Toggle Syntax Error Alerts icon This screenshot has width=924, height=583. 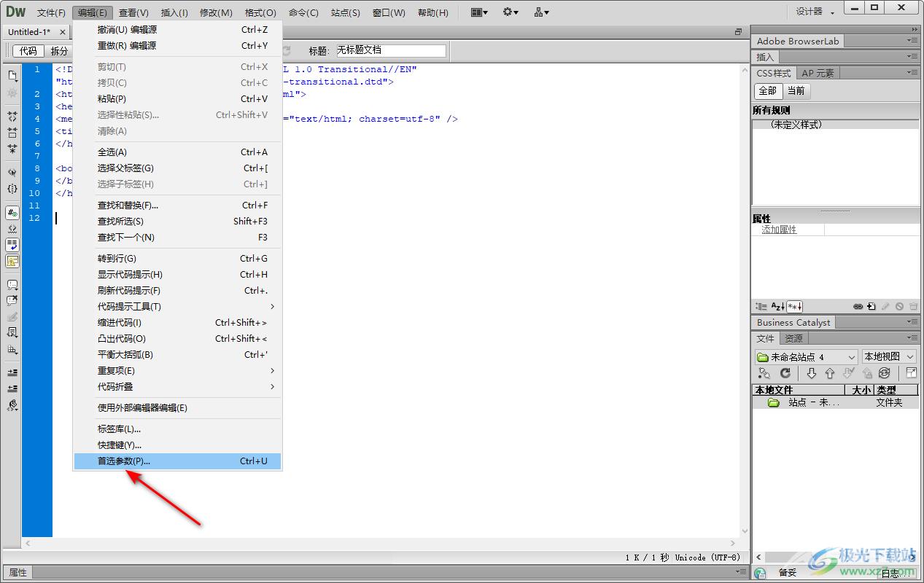click(x=12, y=261)
